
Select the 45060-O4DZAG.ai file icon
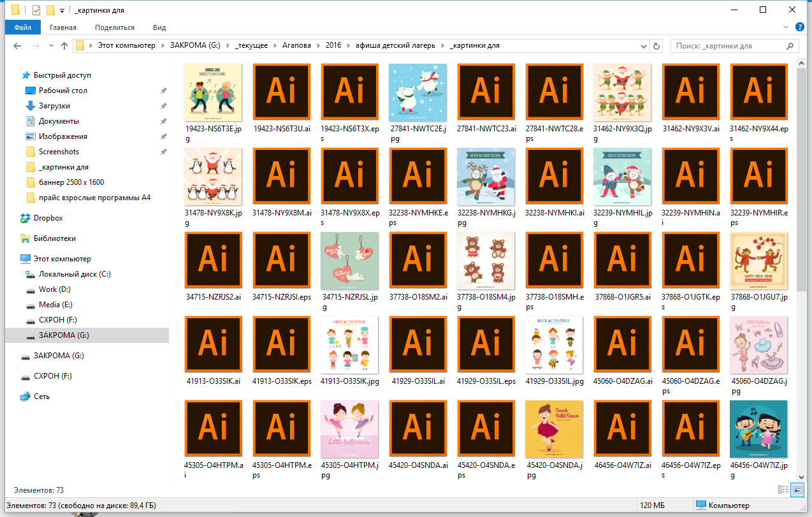[622, 346]
